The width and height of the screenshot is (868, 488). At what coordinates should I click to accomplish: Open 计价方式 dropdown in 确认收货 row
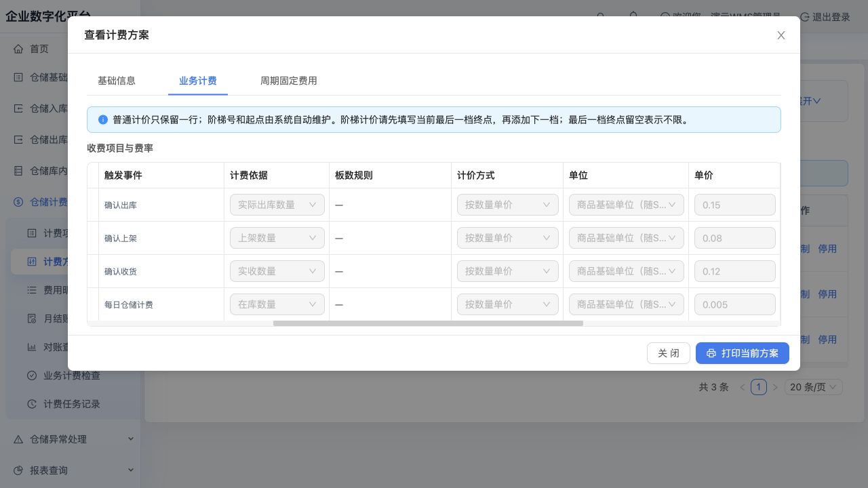point(508,271)
